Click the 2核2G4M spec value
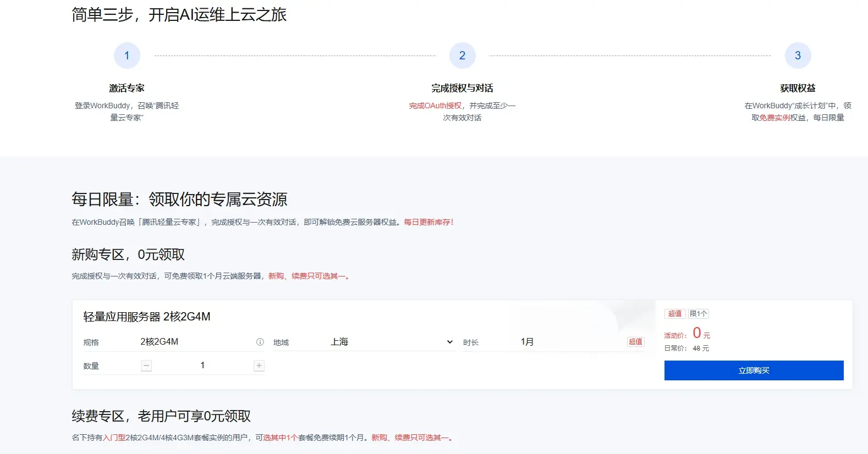The image size is (868, 454). 159,342
